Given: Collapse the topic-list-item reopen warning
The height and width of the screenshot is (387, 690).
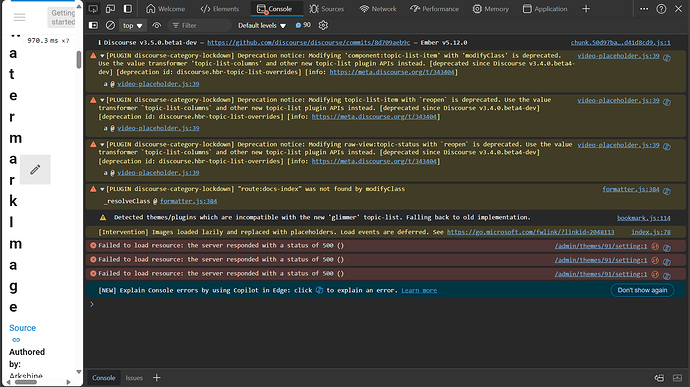Looking at the screenshot, I should point(102,100).
